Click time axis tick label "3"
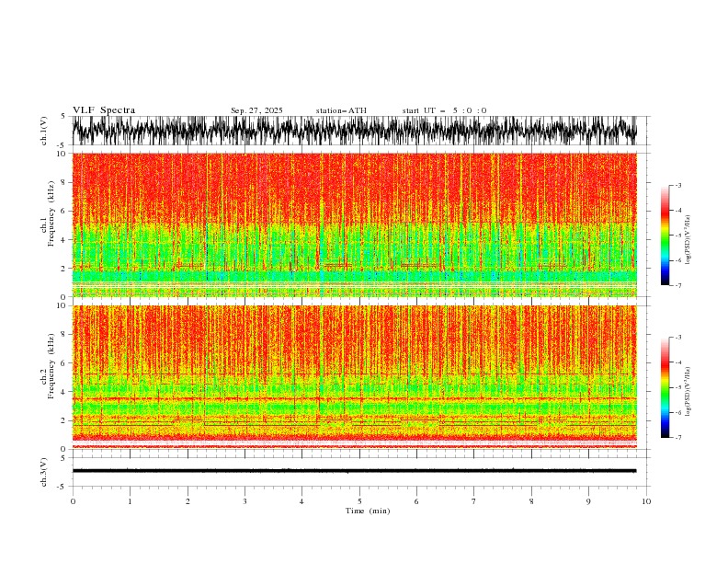The height and width of the screenshot is (563, 728). (245, 501)
